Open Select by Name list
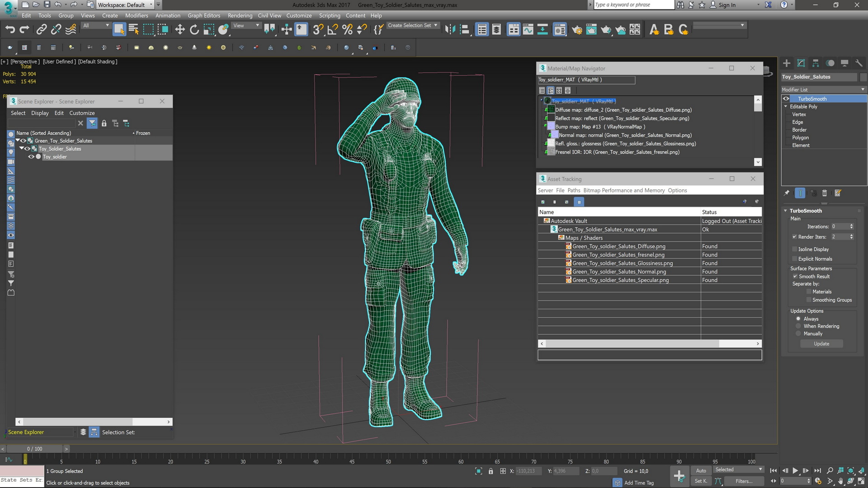The width and height of the screenshot is (868, 488). 133,29
